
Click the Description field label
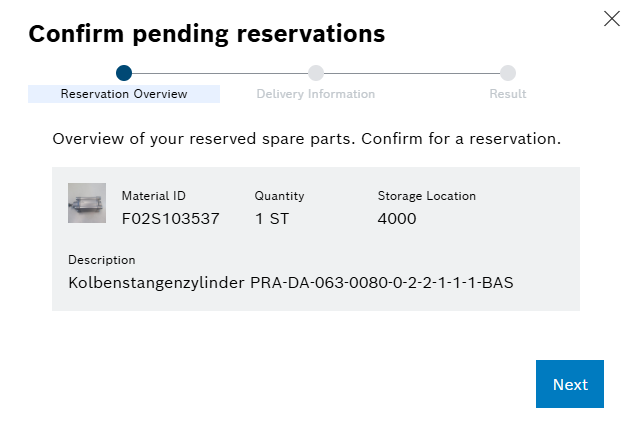(x=101, y=260)
